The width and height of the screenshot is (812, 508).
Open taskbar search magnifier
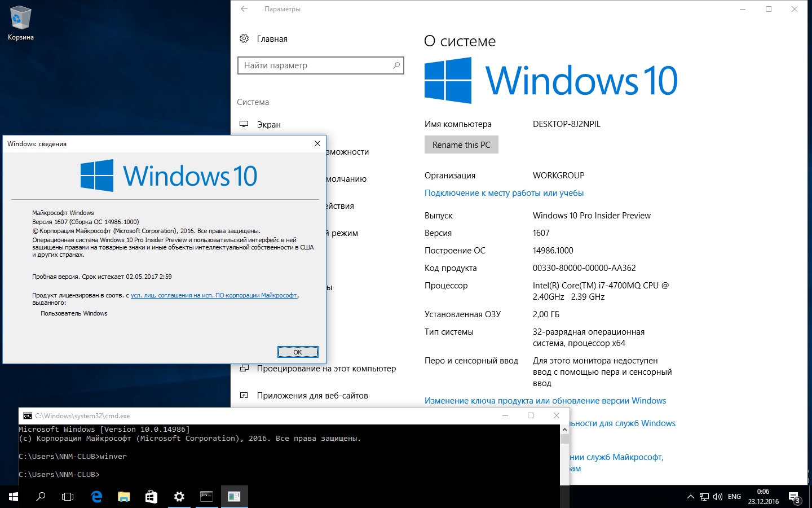[41, 497]
